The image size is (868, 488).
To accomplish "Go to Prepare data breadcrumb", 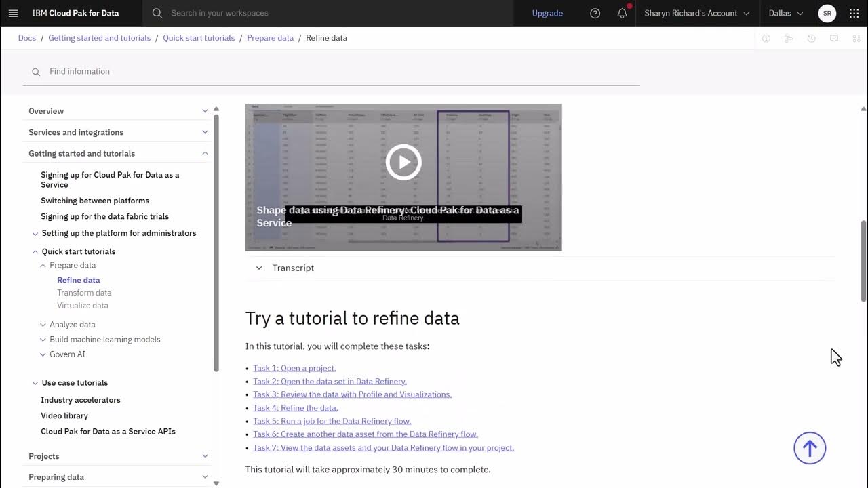I will [270, 38].
